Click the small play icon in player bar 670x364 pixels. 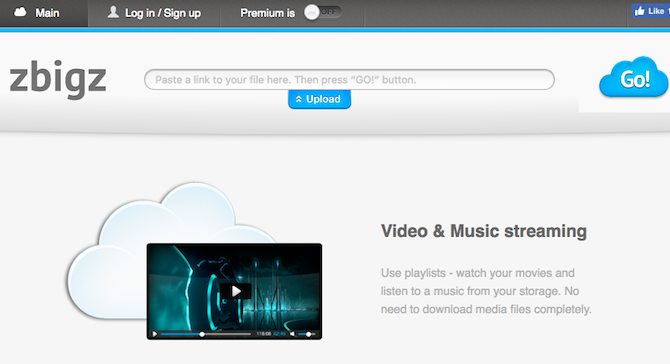coord(155,334)
